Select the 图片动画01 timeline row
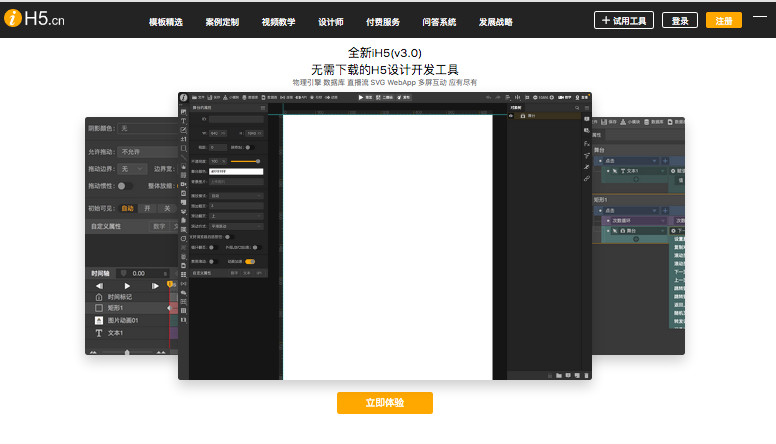 click(x=131, y=320)
